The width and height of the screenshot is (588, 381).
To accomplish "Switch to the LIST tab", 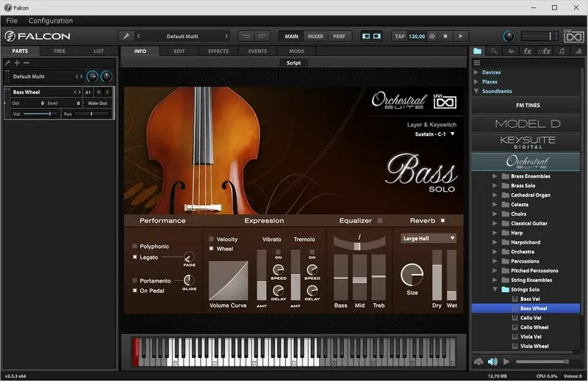I will pyautogui.click(x=98, y=51).
